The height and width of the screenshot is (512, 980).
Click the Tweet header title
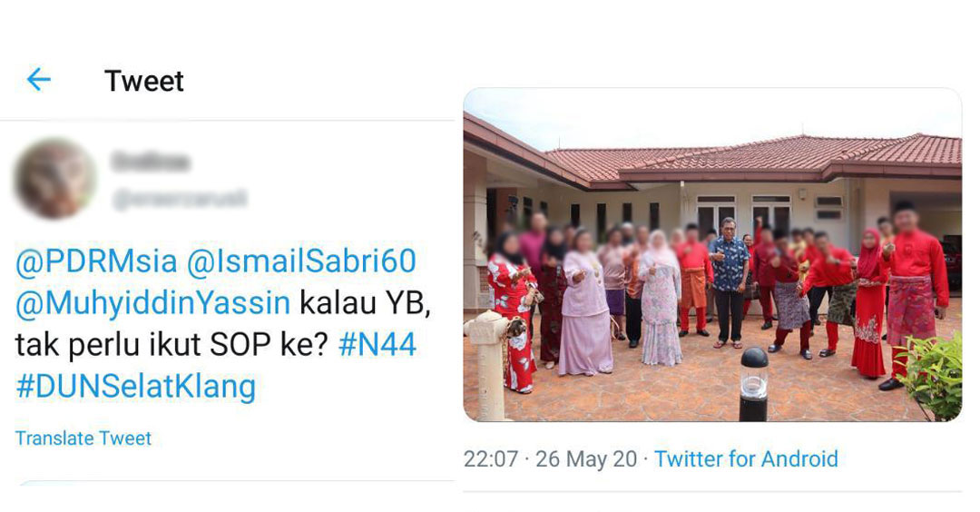click(143, 82)
